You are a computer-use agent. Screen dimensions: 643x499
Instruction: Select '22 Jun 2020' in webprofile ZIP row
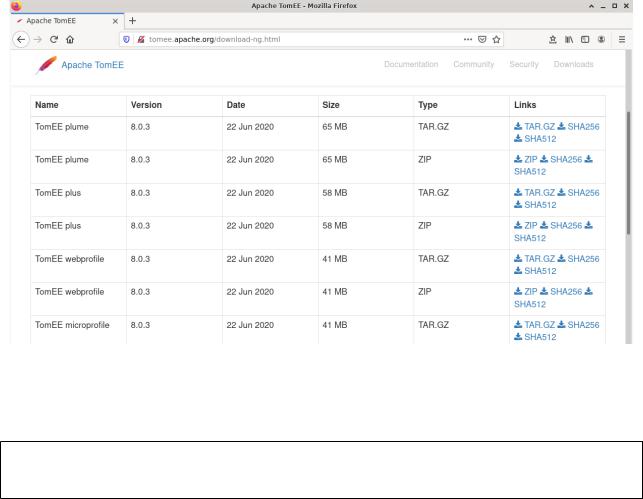(250, 292)
